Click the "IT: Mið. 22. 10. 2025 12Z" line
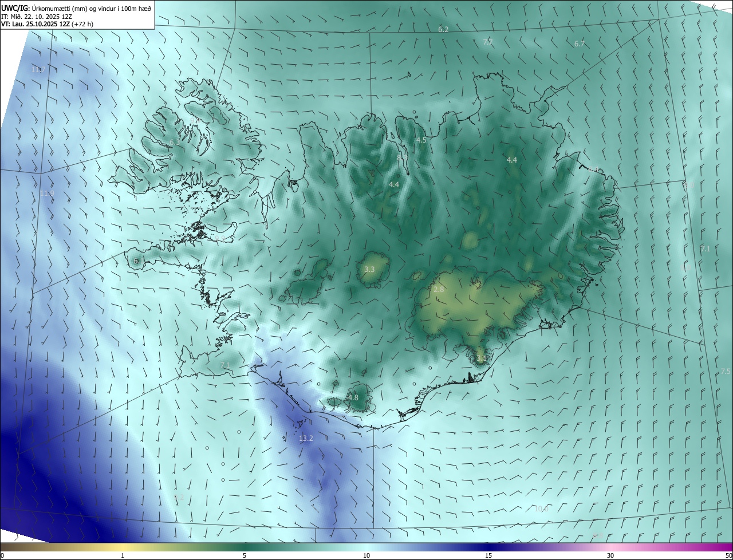This screenshot has width=733, height=560. point(36,17)
